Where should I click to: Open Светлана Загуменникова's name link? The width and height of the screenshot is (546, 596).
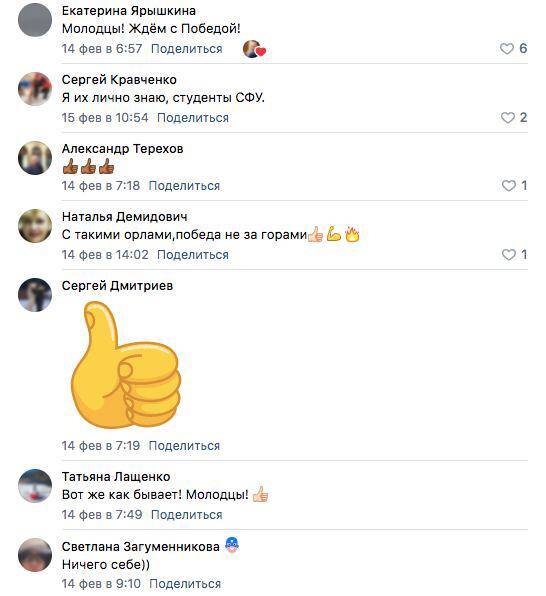[141, 547]
